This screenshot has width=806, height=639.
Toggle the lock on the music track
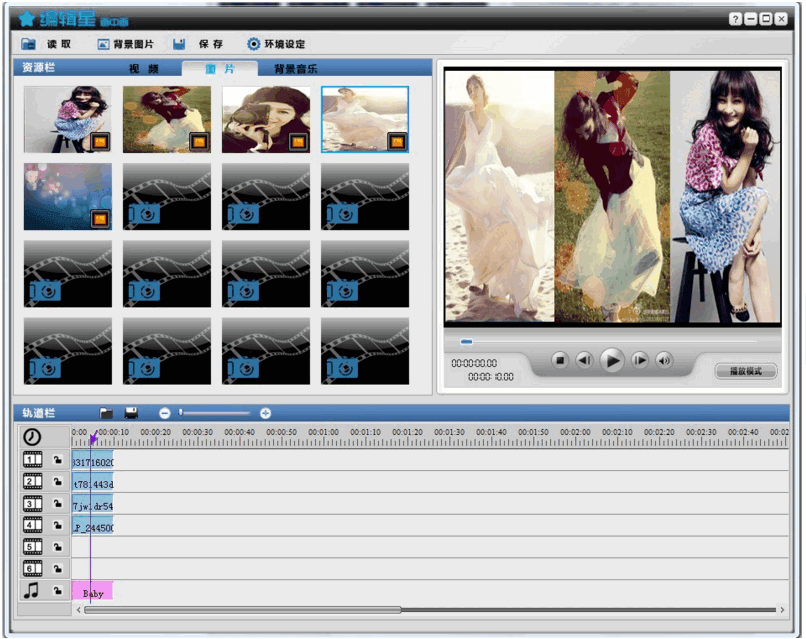coord(58,591)
